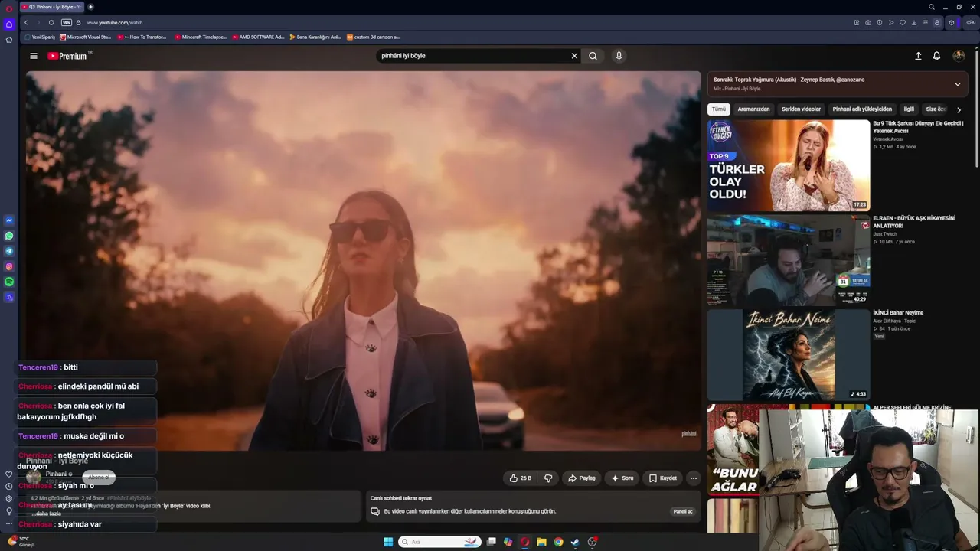Open WhatsApp in the Opera sidebar
980x551 pixels.
(x=9, y=236)
